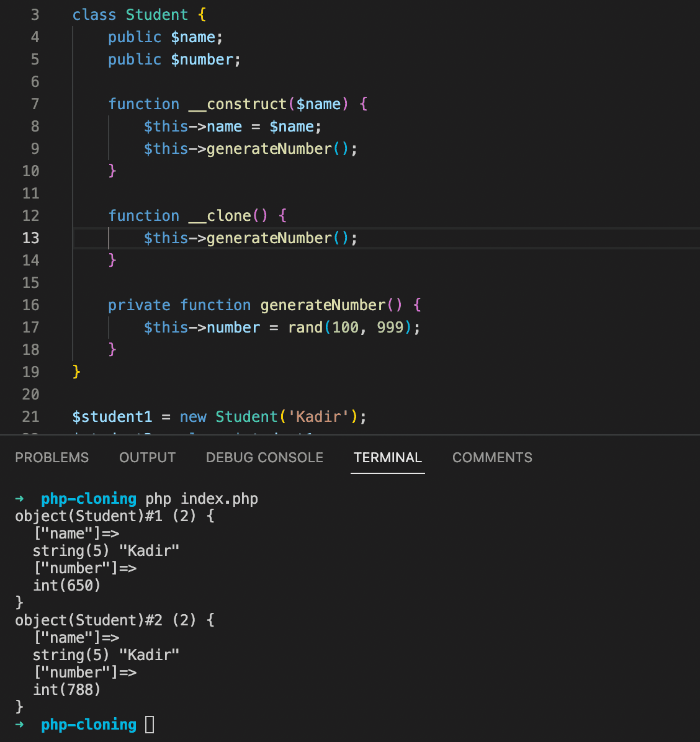The width and height of the screenshot is (700, 742).
Task: Select the private keyword on line 16
Action: tap(139, 305)
